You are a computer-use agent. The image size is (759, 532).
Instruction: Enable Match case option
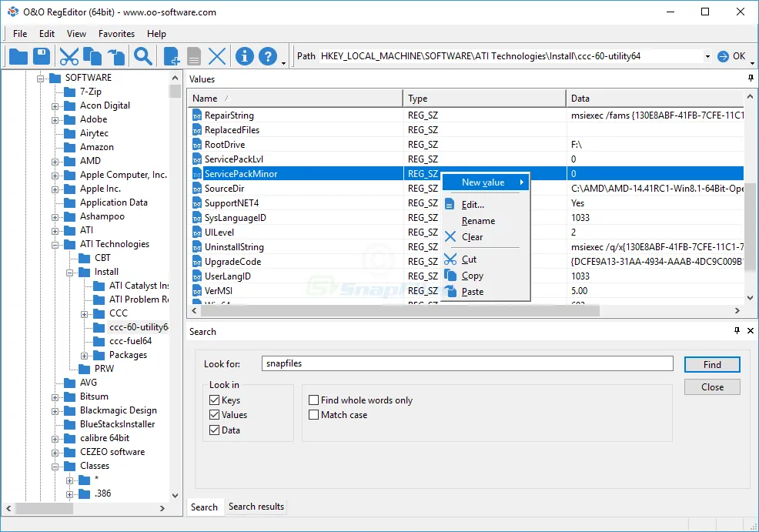(313, 414)
